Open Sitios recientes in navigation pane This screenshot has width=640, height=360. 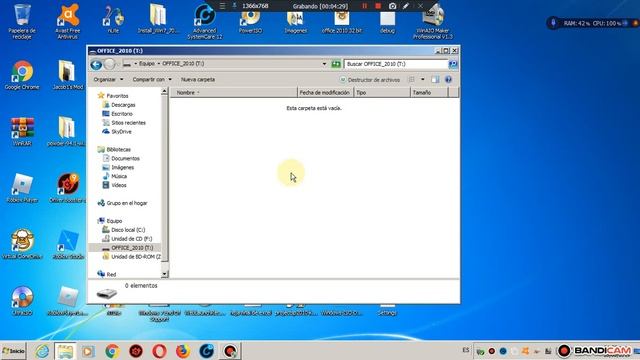(x=124, y=123)
